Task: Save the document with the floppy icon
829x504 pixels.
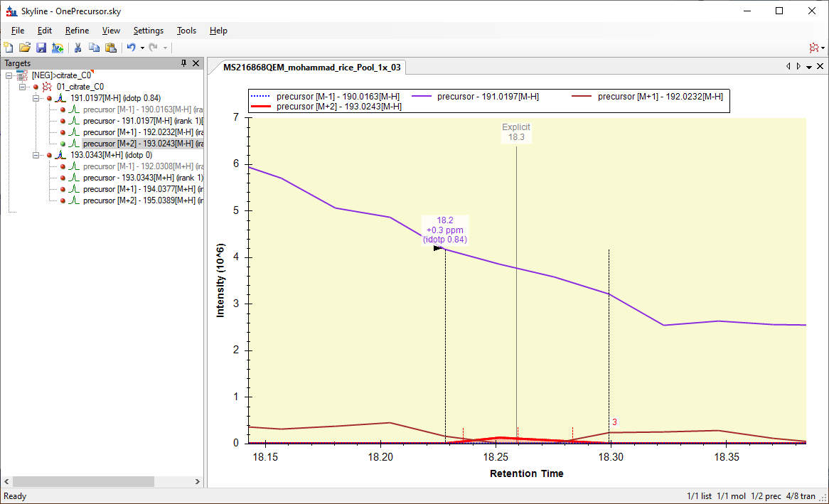Action: tap(41, 48)
